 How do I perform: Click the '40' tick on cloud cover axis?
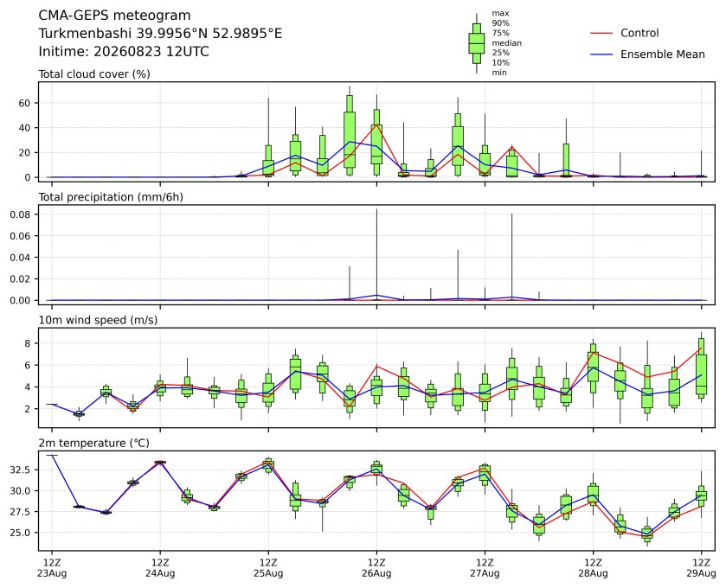[24, 128]
